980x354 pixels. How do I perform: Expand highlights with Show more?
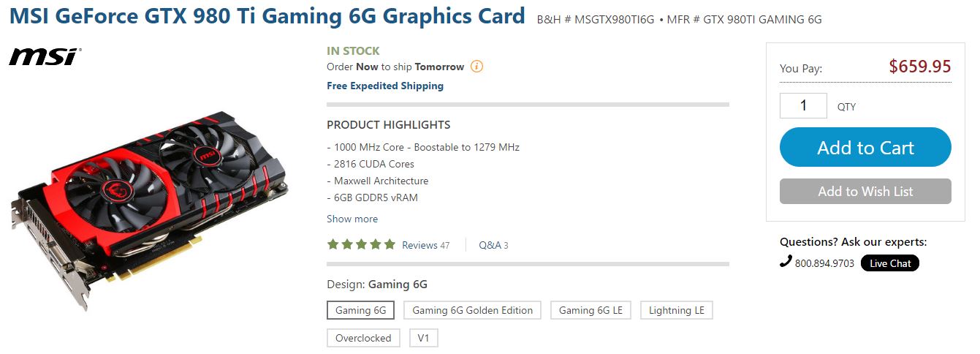(x=352, y=219)
